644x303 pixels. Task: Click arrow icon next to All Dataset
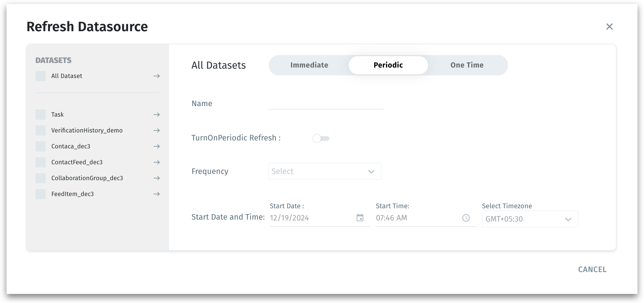tap(157, 76)
